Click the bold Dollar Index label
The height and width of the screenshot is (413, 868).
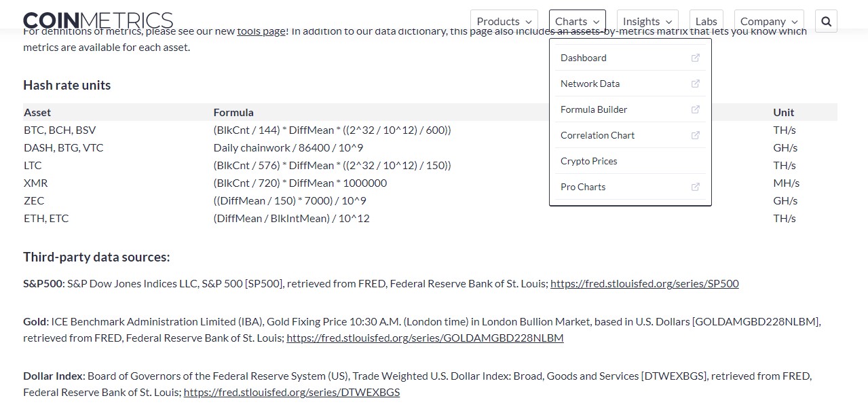pos(54,376)
